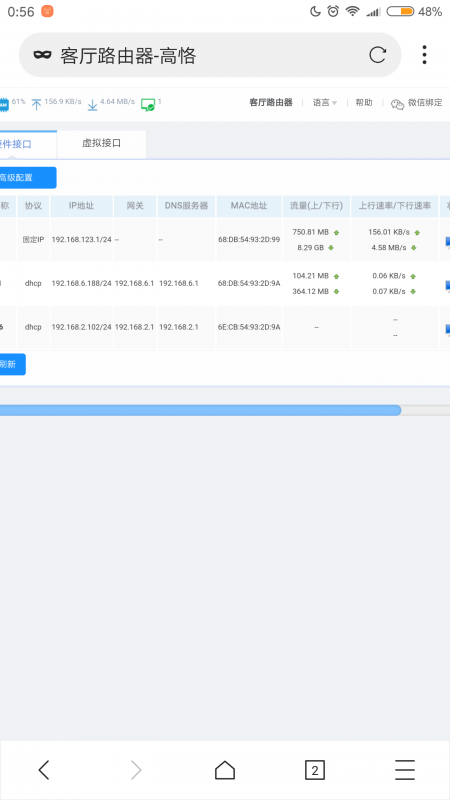The width and height of the screenshot is (450, 800).
Task: Click the upload speed arrow icon in header
Action: click(36, 105)
